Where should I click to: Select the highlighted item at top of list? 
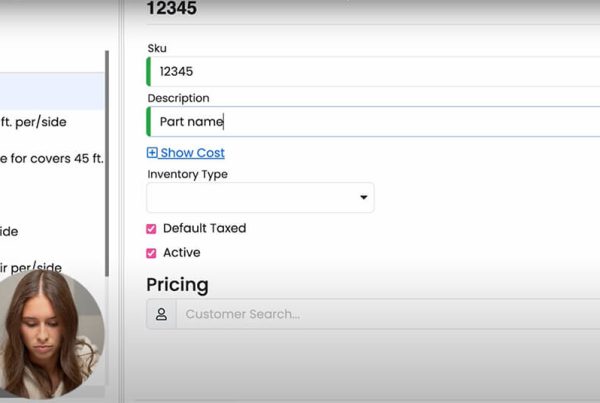tap(50, 92)
